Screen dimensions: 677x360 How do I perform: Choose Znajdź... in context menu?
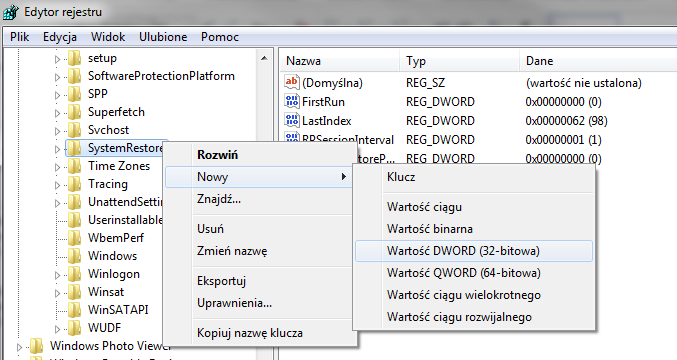tap(260, 199)
